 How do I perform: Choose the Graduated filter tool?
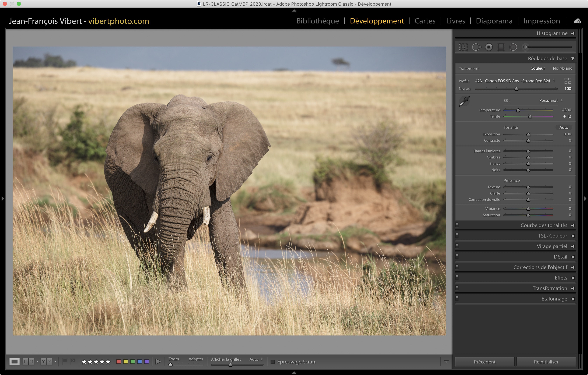[501, 47]
